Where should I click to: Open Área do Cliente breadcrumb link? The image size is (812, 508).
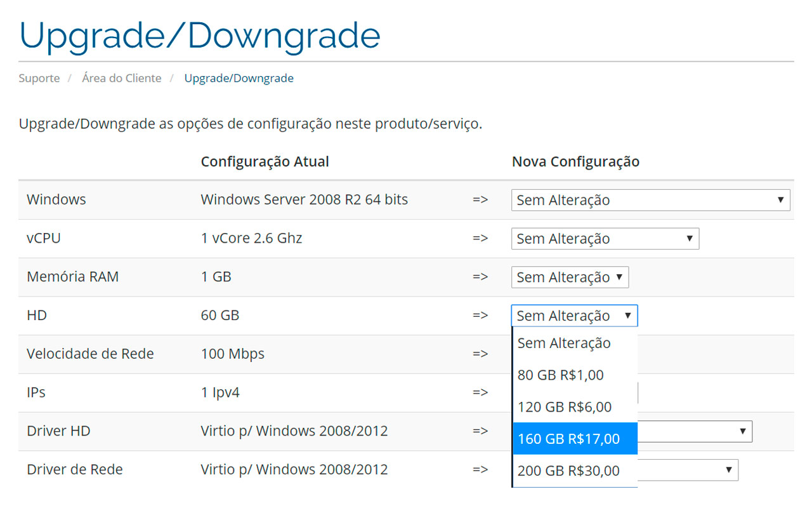[x=122, y=78]
